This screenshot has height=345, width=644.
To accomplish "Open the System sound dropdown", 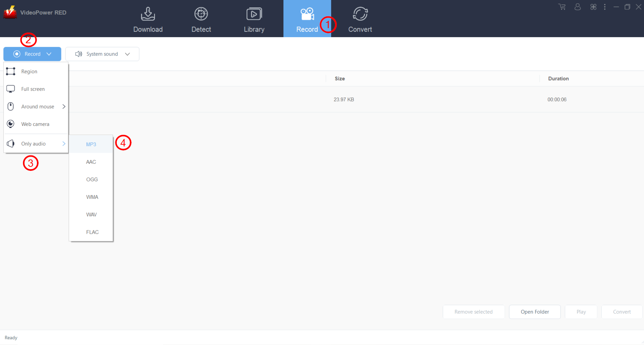I will pos(102,54).
